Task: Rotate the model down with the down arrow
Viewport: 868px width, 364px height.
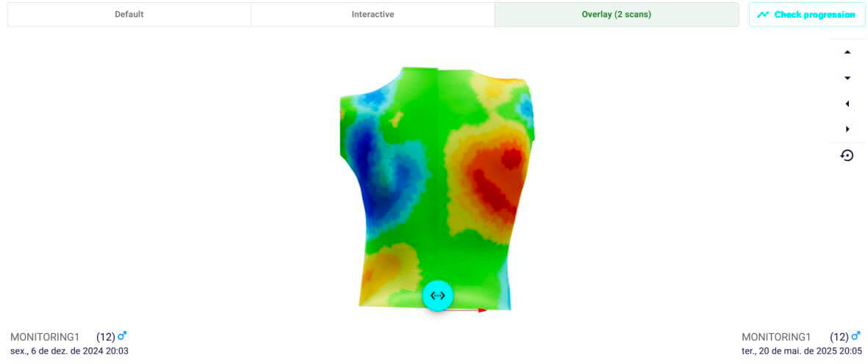Action: pos(847,78)
